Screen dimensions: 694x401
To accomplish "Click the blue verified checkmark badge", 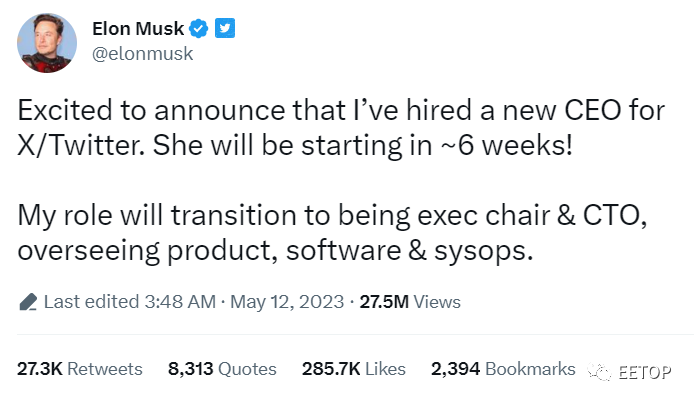I will pyautogui.click(x=198, y=29).
